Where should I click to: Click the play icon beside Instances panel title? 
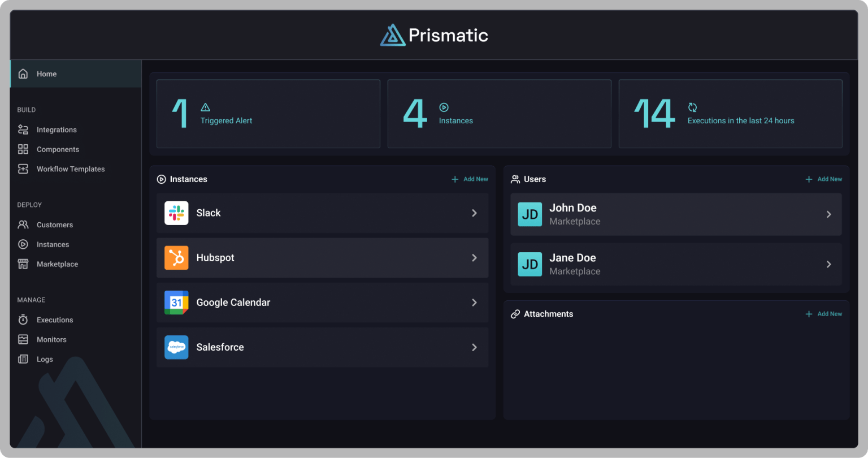162,179
